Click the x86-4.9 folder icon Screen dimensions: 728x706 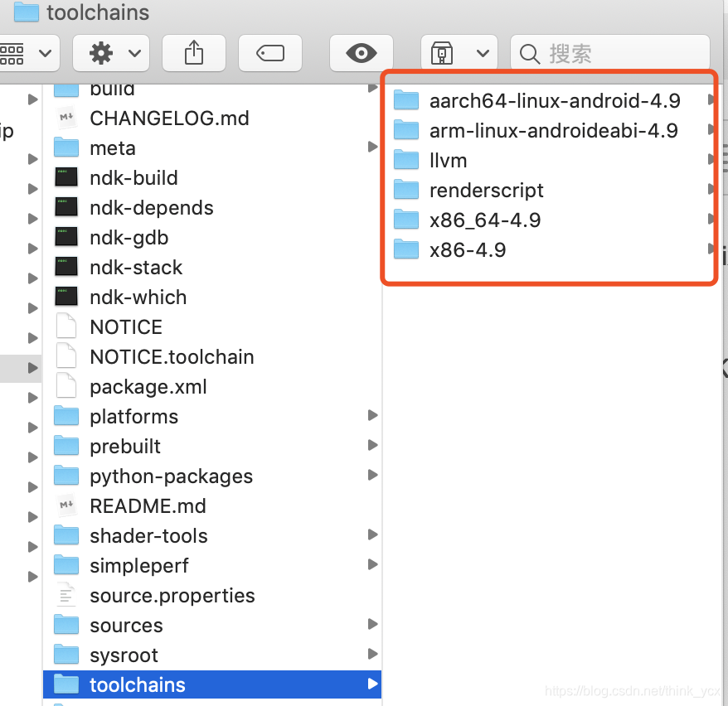[406, 249]
